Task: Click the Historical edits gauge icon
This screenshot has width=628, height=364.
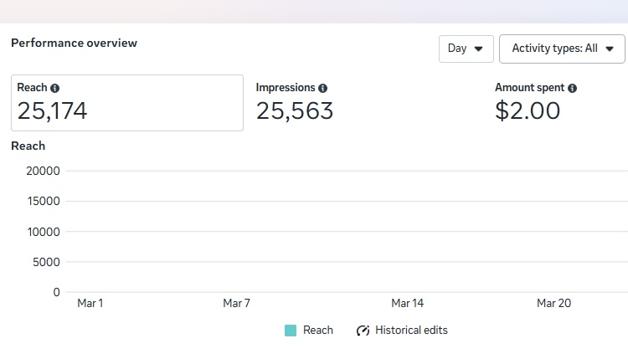Action: coord(363,331)
